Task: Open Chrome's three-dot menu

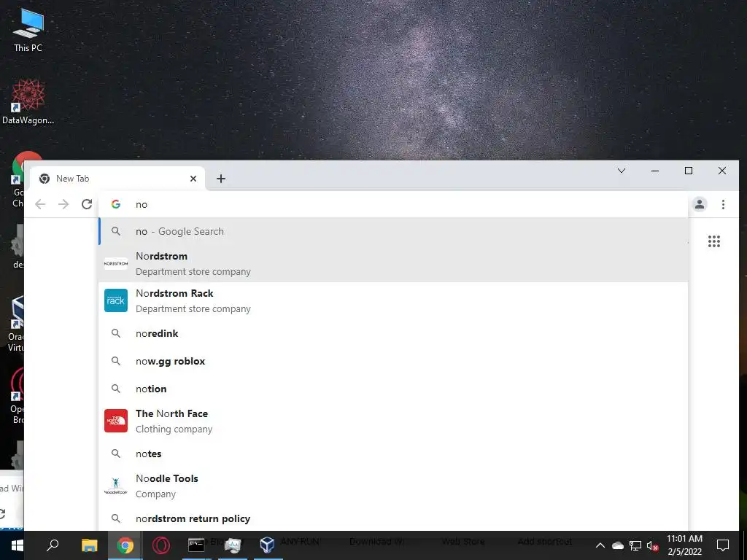Action: (x=723, y=204)
